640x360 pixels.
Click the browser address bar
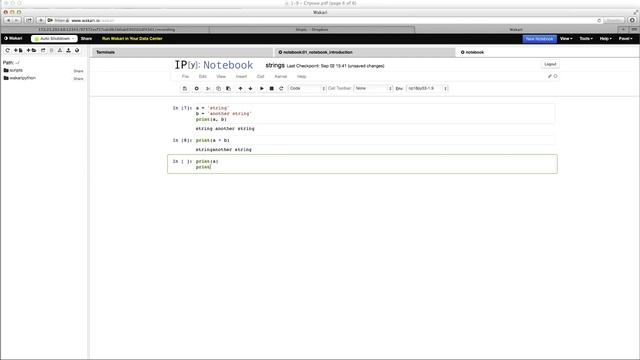pyautogui.click(x=324, y=20)
